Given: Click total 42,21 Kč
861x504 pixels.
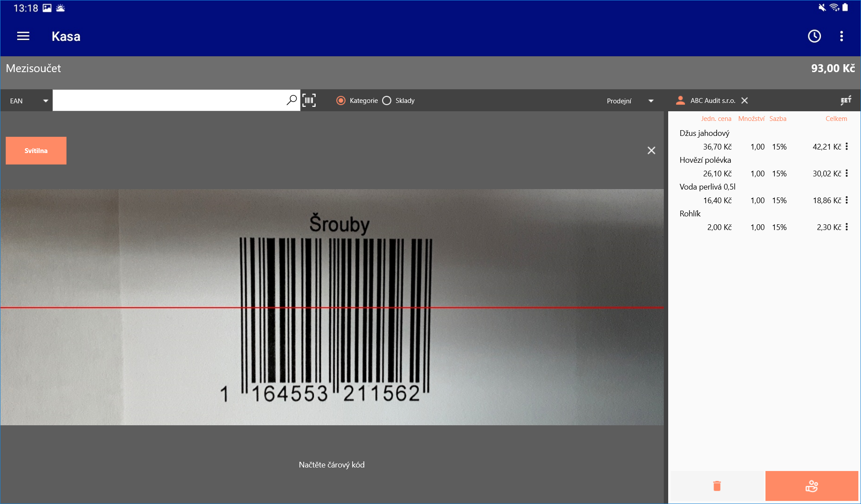Looking at the screenshot, I should point(827,146).
